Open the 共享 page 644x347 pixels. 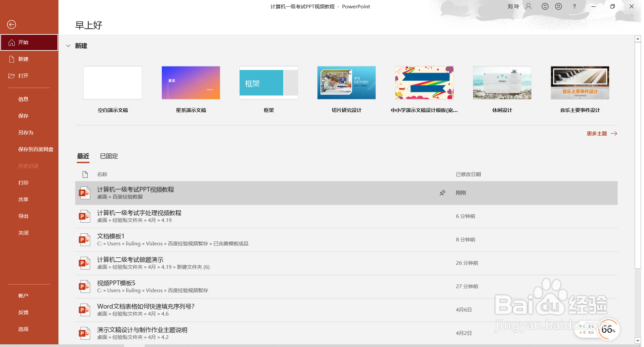[x=29, y=200]
